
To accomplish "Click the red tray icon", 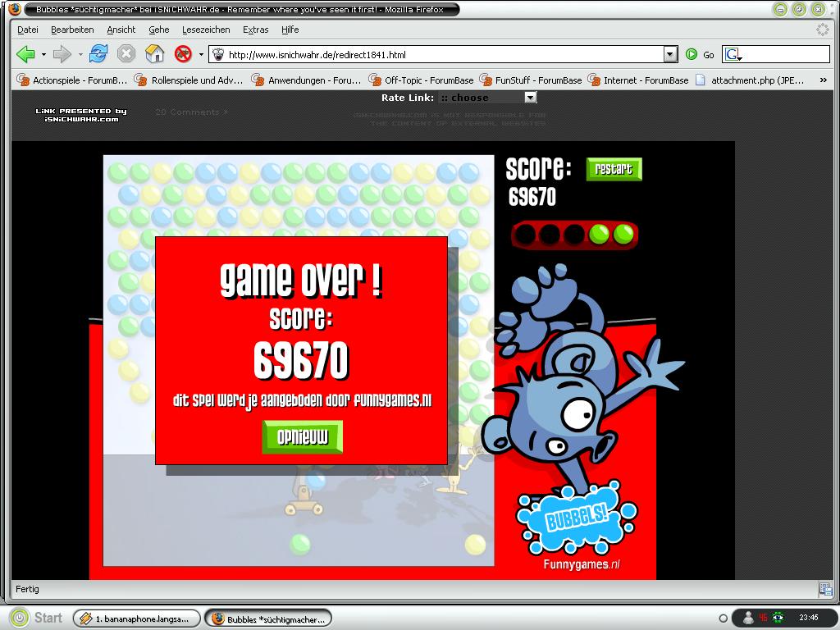I will [763, 618].
